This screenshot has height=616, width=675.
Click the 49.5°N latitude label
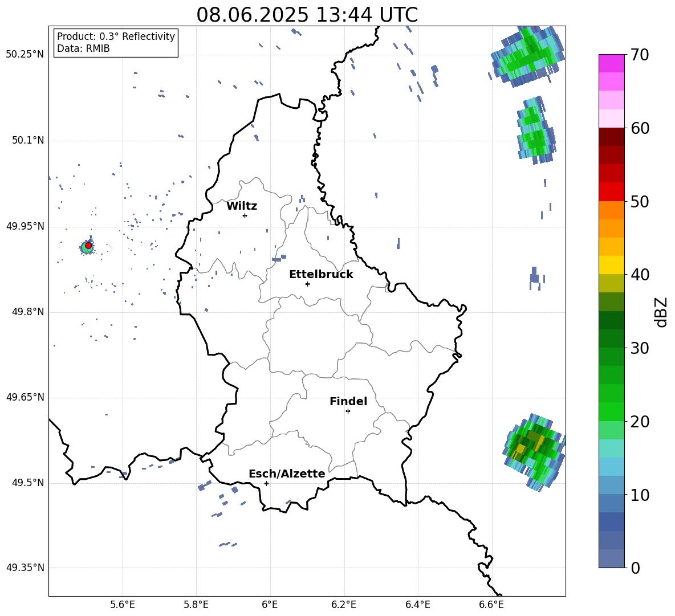point(28,483)
